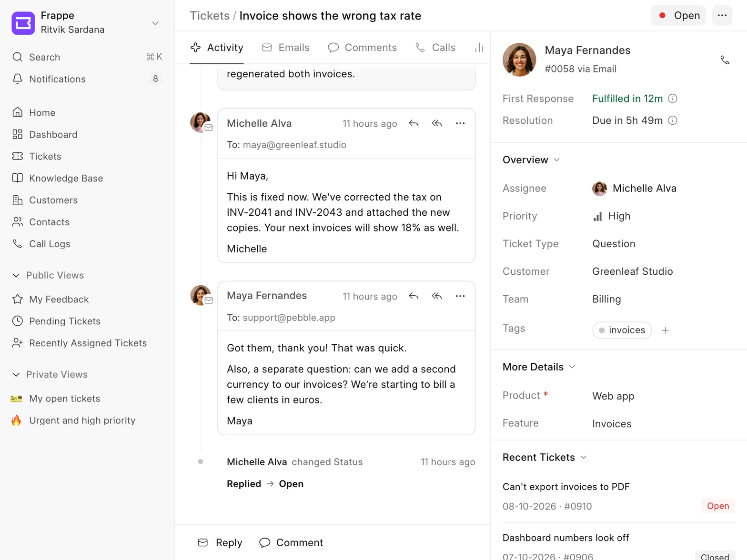Change ticket status from Open dropdown
Viewport: 747px width, 560px height.
tap(678, 16)
